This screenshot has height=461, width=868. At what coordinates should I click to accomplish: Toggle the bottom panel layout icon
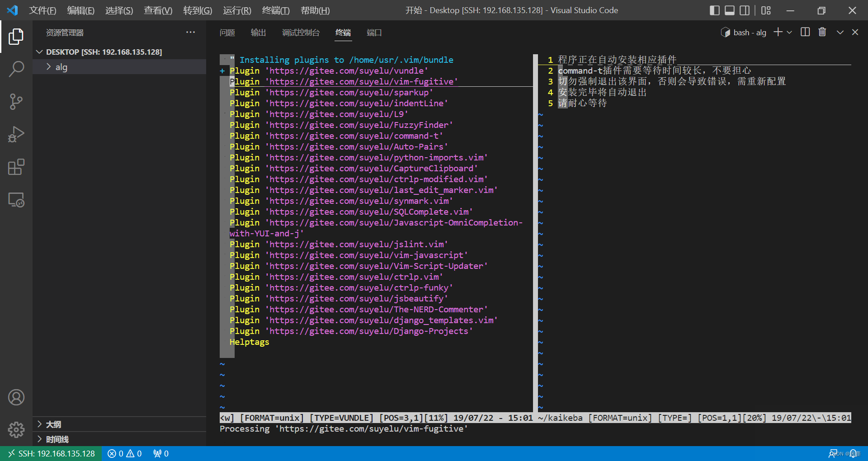730,10
